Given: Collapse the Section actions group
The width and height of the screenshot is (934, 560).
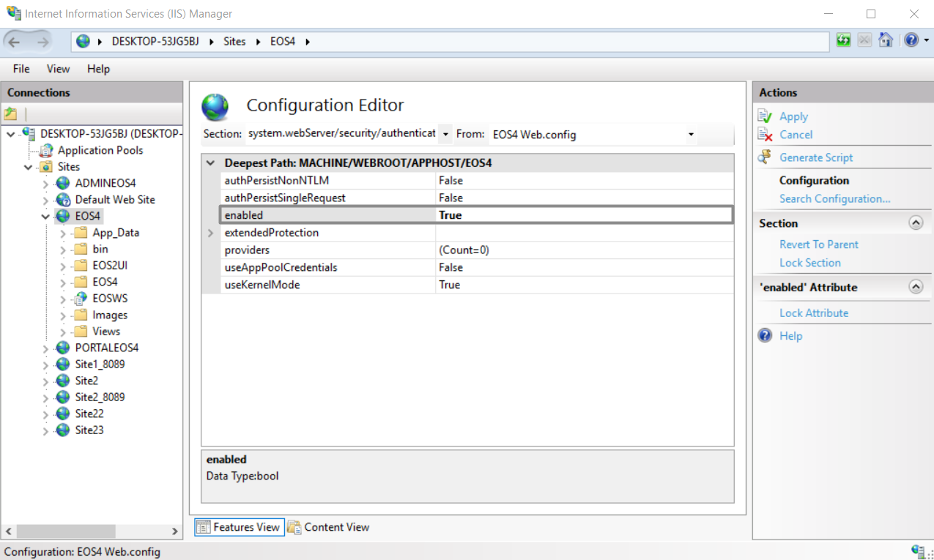Looking at the screenshot, I should 916,223.
